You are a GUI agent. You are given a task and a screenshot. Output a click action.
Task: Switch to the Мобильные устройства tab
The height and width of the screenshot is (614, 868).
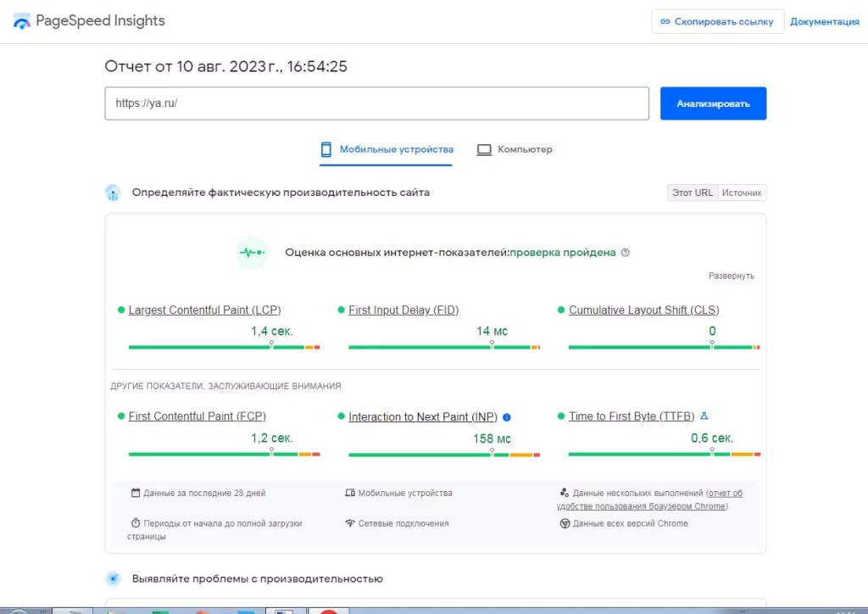[386, 149]
